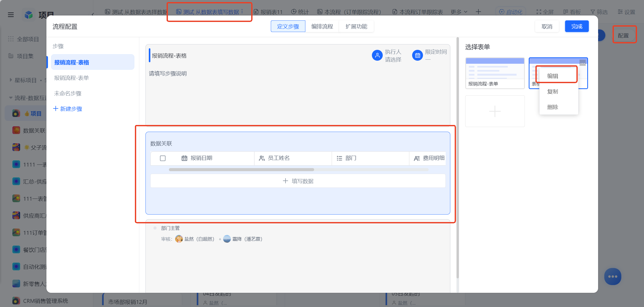The image size is (644, 307).
Task: Open the 更多 views dropdown
Action: [459, 12]
